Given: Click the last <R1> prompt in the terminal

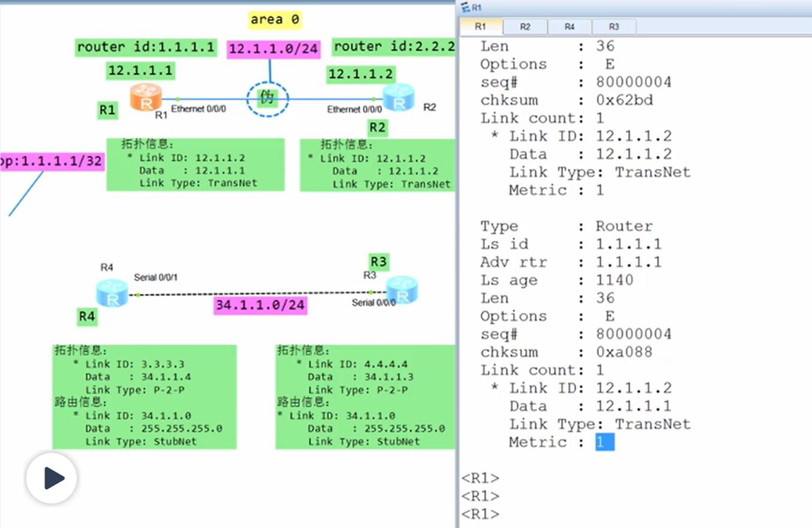Looking at the screenshot, I should [480, 514].
